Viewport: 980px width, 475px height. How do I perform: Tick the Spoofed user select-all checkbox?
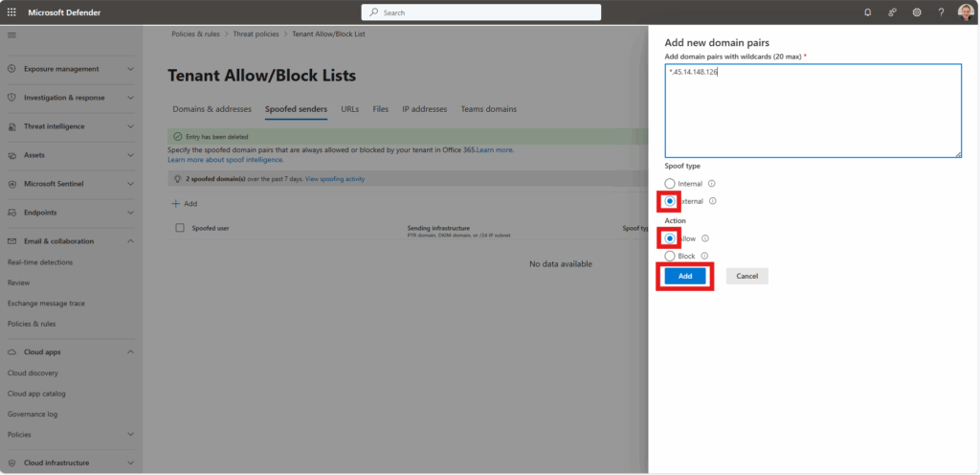[180, 228]
